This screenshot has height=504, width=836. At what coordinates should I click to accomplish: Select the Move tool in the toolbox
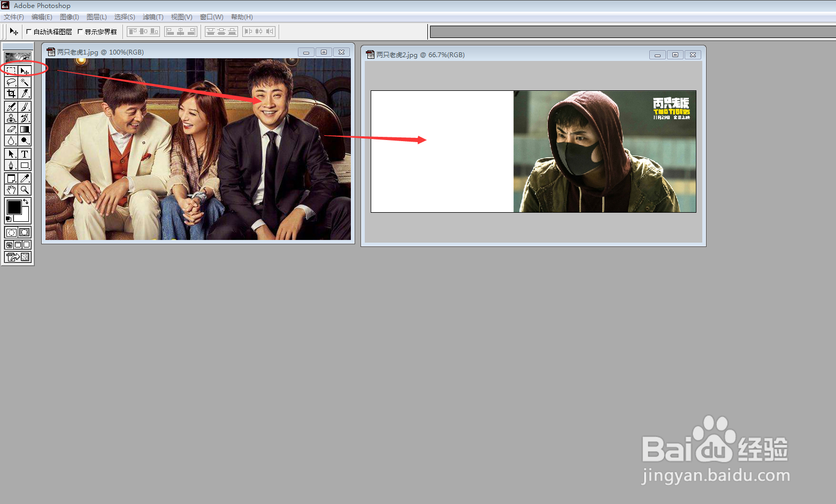[25, 71]
